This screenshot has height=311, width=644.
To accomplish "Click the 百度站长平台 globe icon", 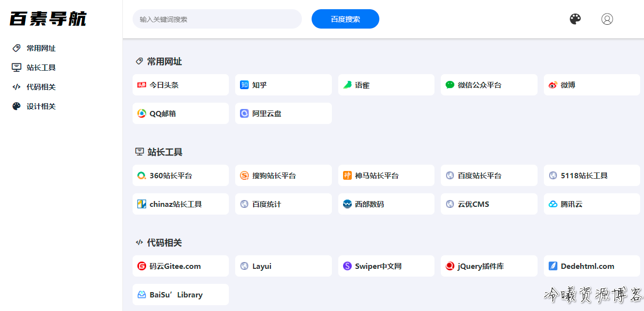I will pyautogui.click(x=450, y=175).
